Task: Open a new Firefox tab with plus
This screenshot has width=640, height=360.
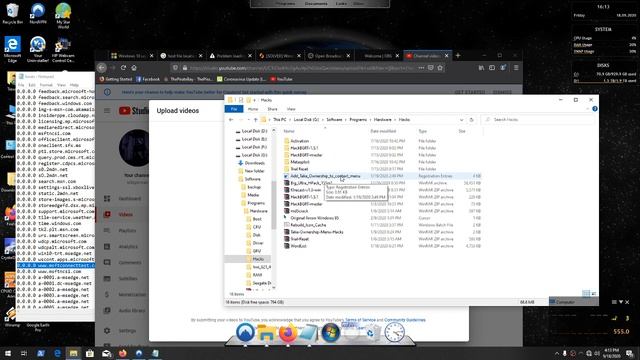Action: click(458, 56)
